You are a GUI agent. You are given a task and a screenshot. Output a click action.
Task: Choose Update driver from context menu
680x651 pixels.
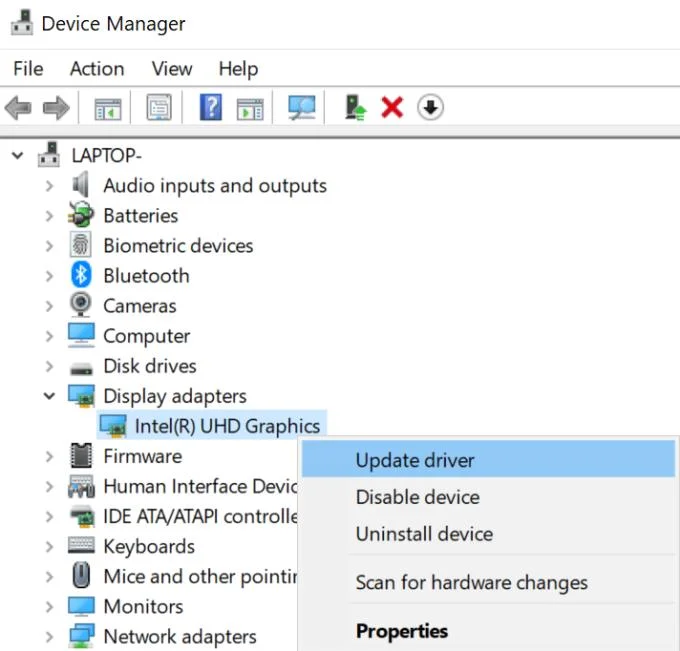[488, 459]
